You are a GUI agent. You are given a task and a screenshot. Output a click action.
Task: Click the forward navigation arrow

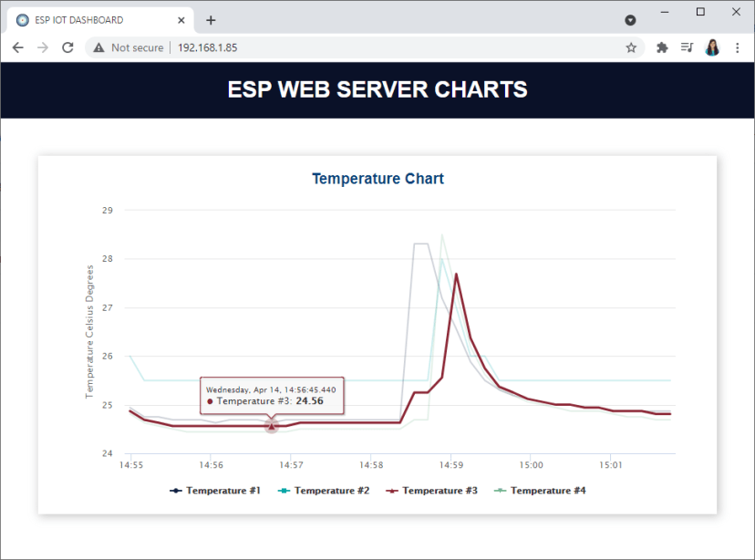coord(43,47)
